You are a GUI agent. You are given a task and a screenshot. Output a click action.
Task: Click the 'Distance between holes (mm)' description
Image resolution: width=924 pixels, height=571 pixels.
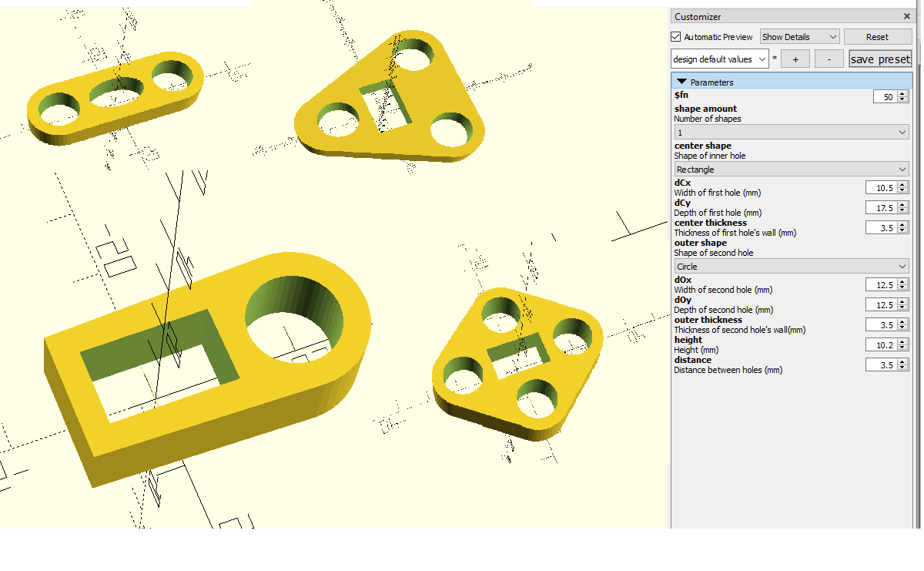pos(728,370)
